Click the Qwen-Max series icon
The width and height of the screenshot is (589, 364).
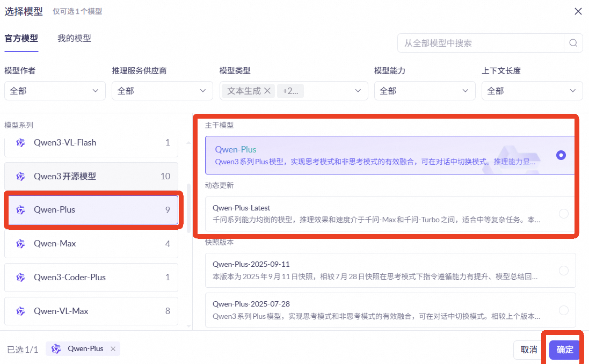(x=20, y=243)
